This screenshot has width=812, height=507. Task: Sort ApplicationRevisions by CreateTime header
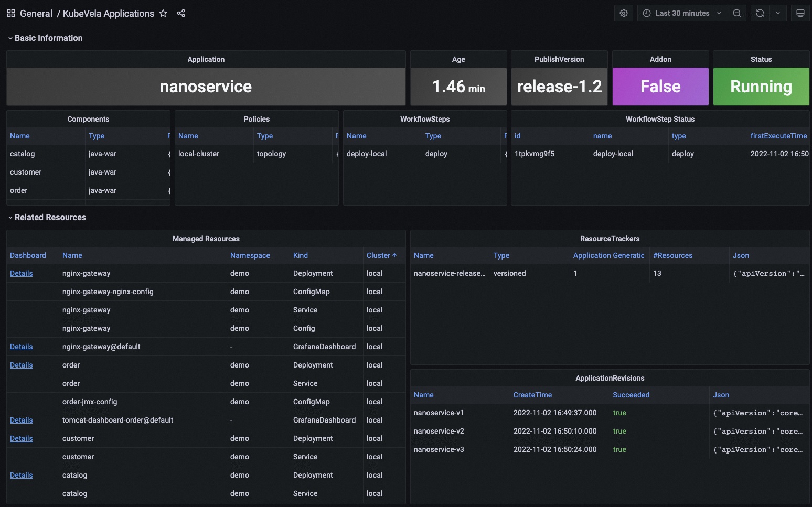[x=532, y=395]
